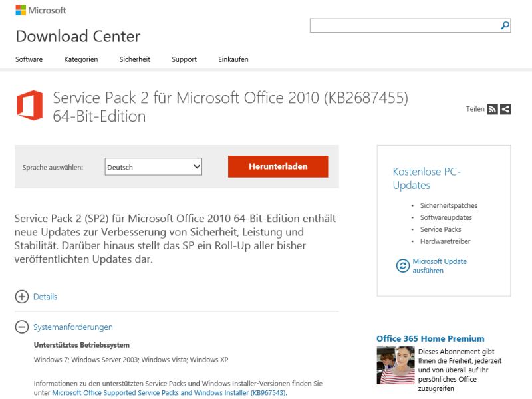Click the Softwareupdates list item

[446, 217]
